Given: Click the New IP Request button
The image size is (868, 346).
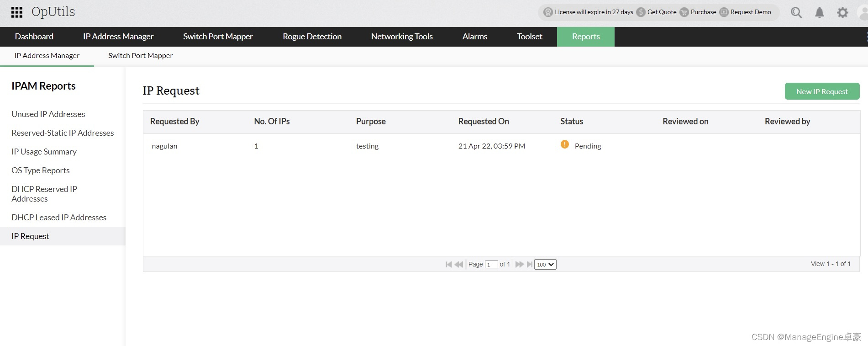Looking at the screenshot, I should (822, 91).
